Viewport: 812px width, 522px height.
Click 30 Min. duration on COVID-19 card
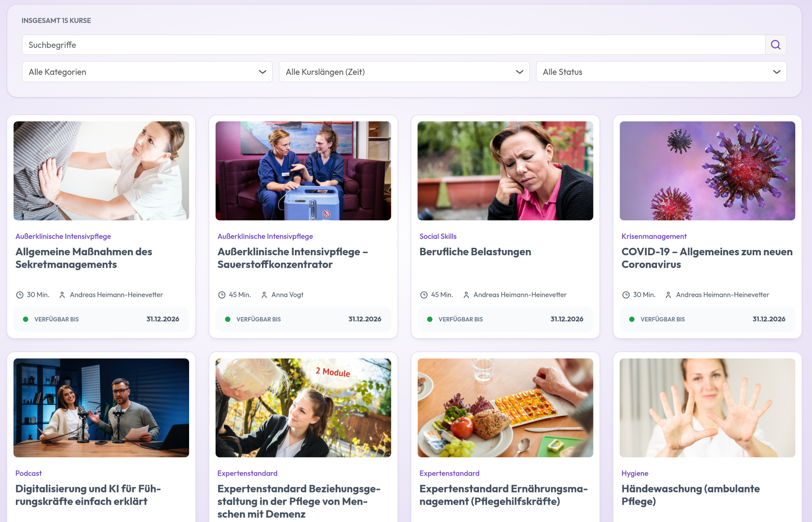pyautogui.click(x=644, y=295)
